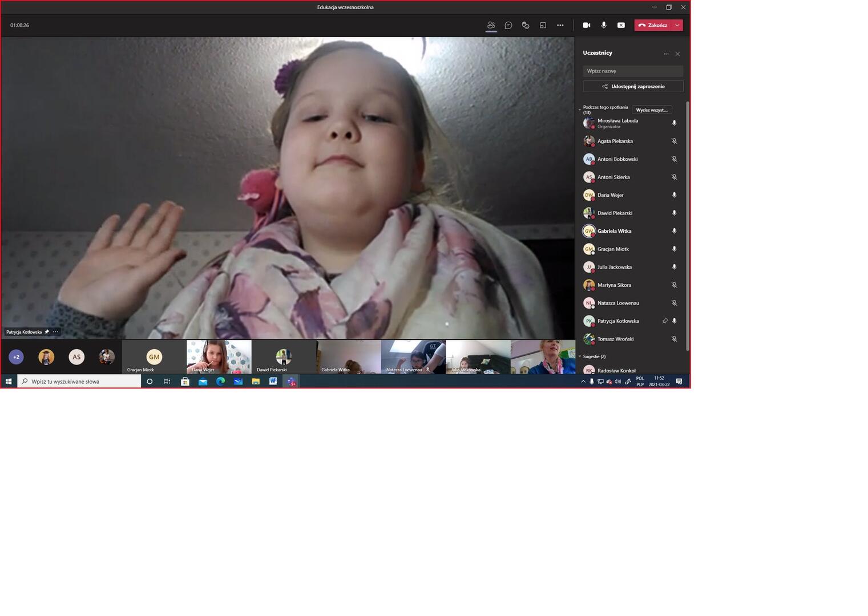Image resolution: width=868 pixels, height=616 pixels.
Task: Open Microsoft Word from the taskbar
Action: 273,381
